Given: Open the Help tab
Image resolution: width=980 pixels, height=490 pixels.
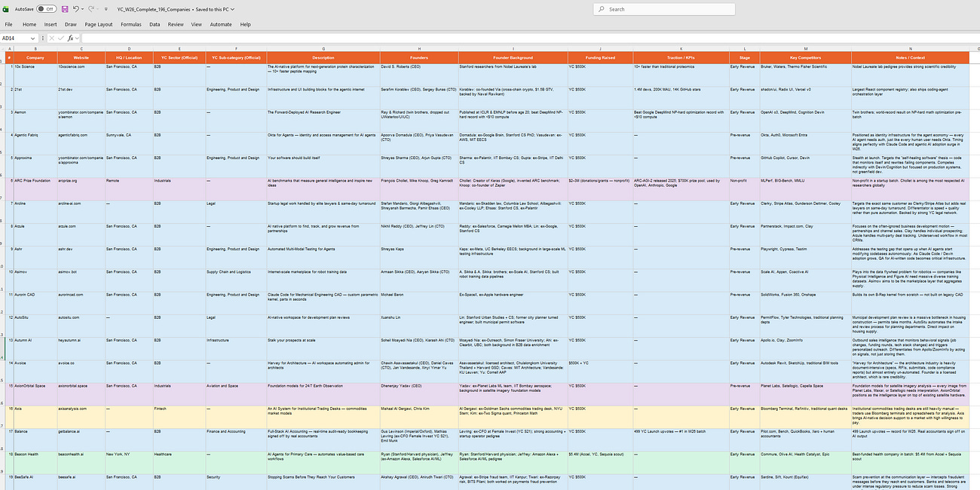Looking at the screenshot, I should click(x=245, y=24).
